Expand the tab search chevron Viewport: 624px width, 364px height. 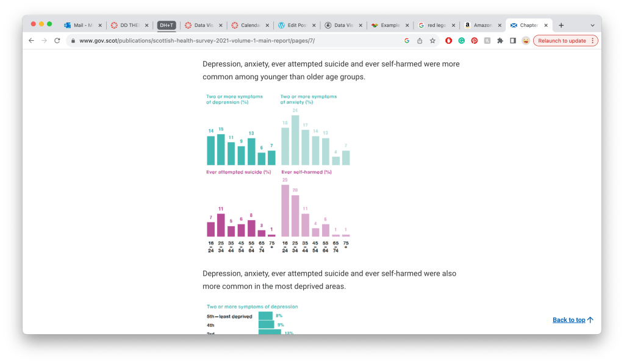click(x=592, y=26)
